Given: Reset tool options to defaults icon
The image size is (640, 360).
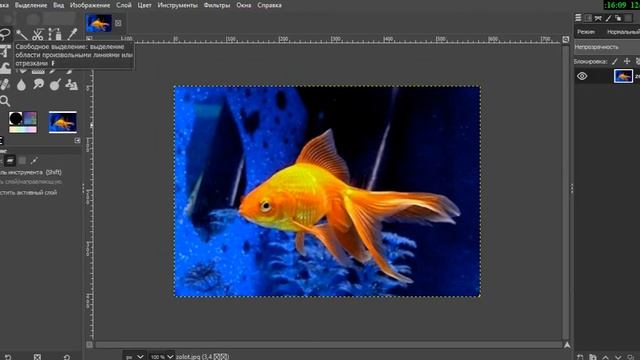Looking at the screenshot, I should pos(67,357).
